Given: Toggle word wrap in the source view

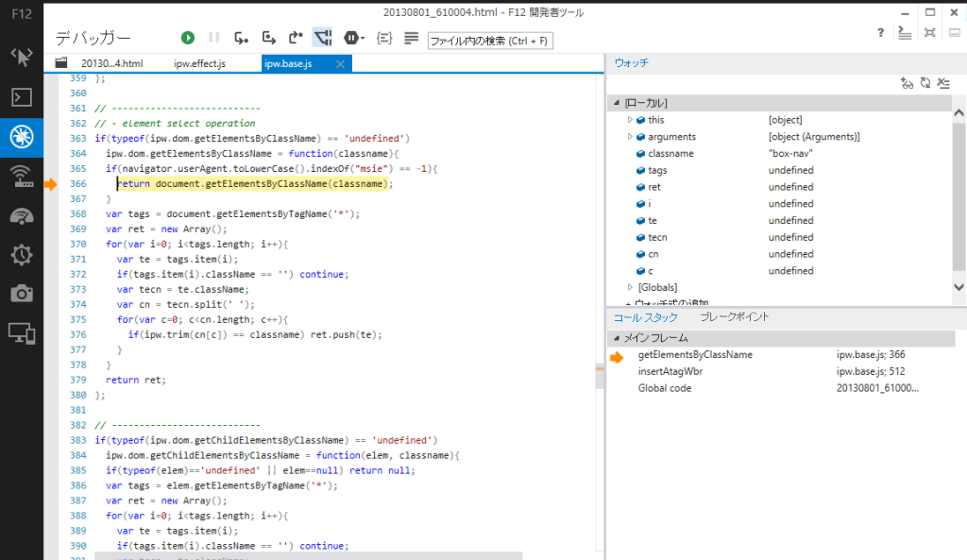Looking at the screenshot, I should 413,38.
